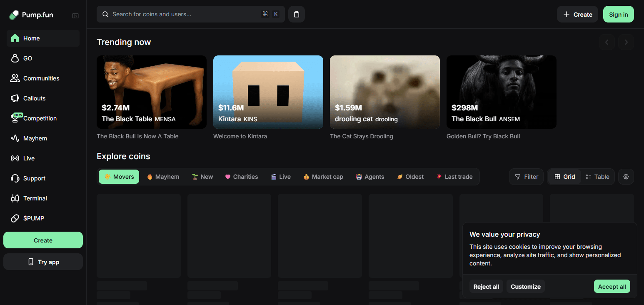Select the Live coins tab
644x305 pixels.
[x=281, y=177]
